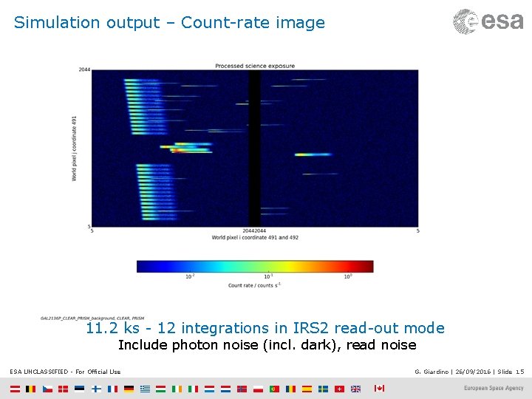Screen dimensions: 532x399
Task: Click the Italy flag icon
Action: click(x=193, y=389)
